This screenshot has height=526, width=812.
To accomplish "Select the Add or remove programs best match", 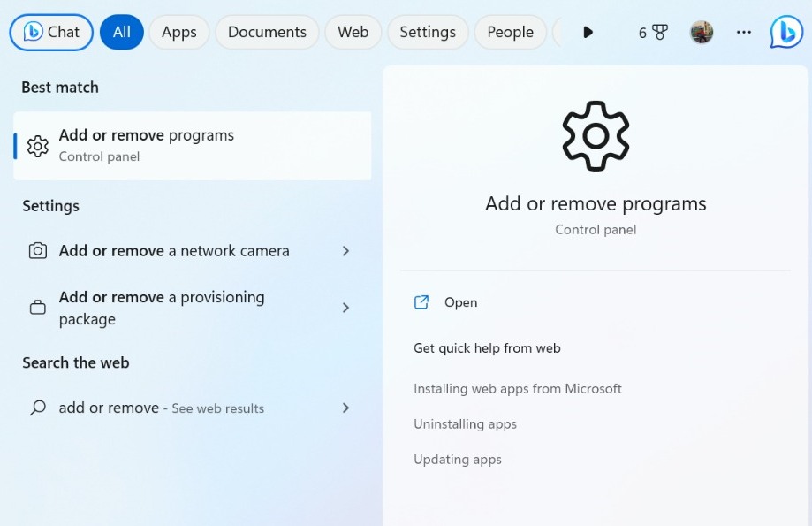I will pyautogui.click(x=192, y=146).
